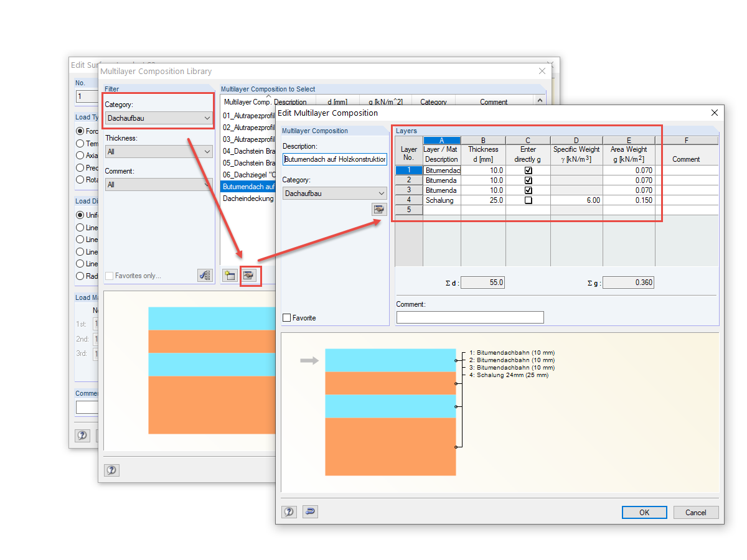Click the edit multilayer composition icon
The height and width of the screenshot is (560, 747).
(x=250, y=276)
